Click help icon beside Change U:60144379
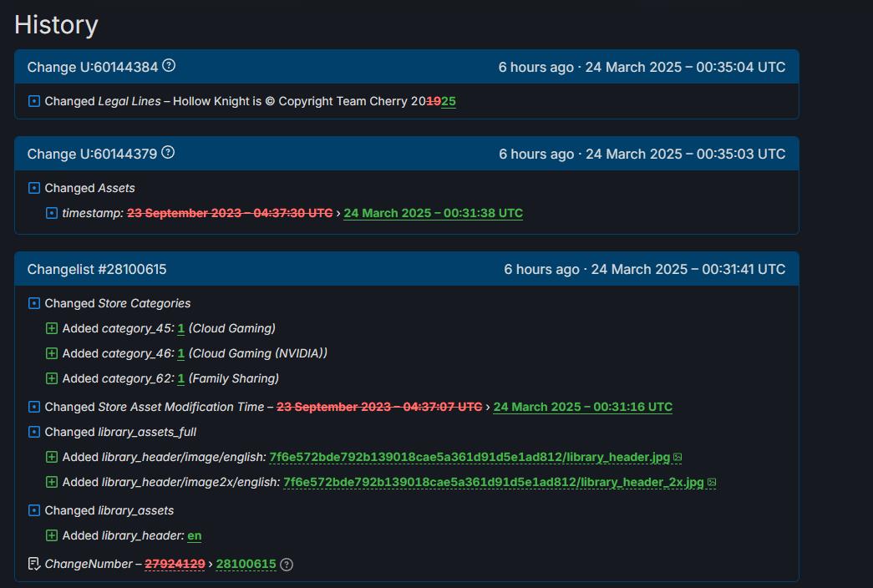The height and width of the screenshot is (588, 873). pos(168,153)
